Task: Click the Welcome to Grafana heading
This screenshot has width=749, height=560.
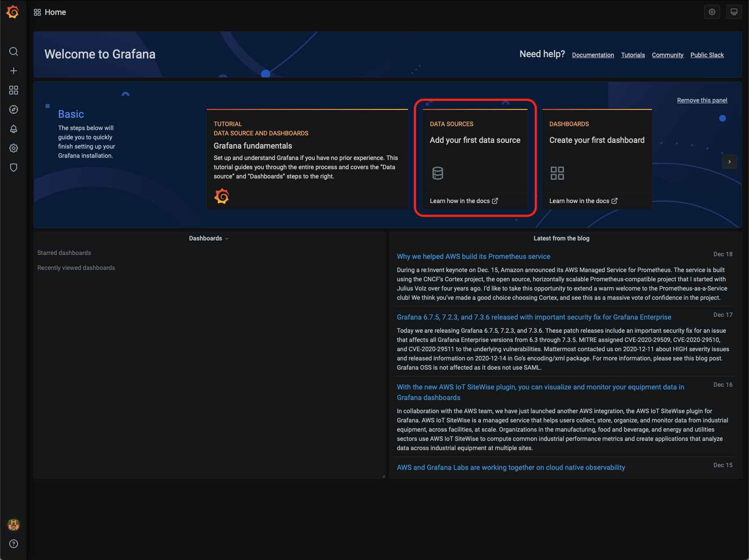Action: point(100,54)
